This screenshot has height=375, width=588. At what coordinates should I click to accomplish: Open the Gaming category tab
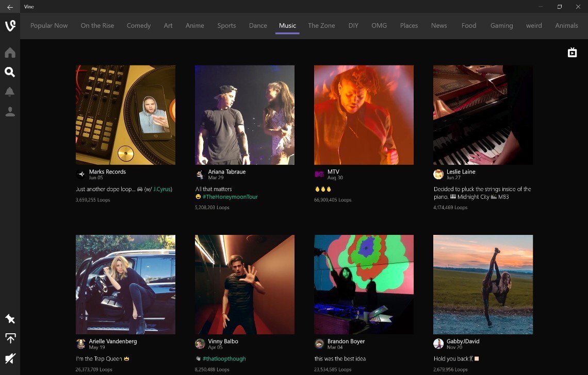point(501,26)
